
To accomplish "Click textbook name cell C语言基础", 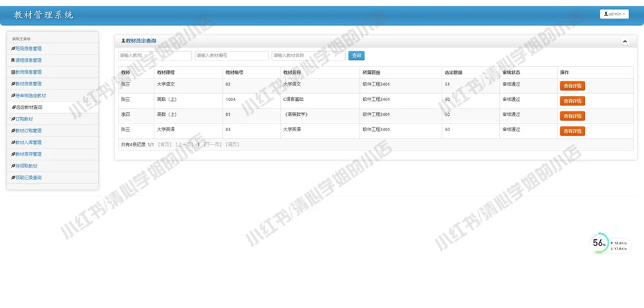I will [293, 99].
